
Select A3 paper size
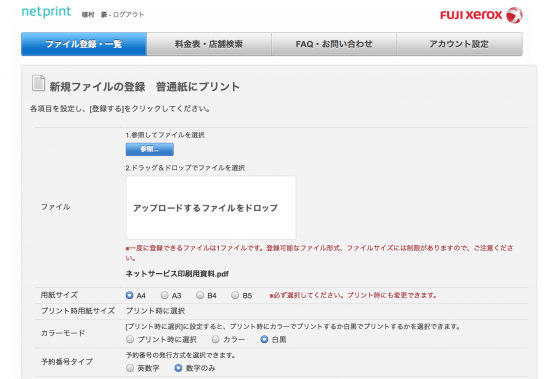point(165,295)
